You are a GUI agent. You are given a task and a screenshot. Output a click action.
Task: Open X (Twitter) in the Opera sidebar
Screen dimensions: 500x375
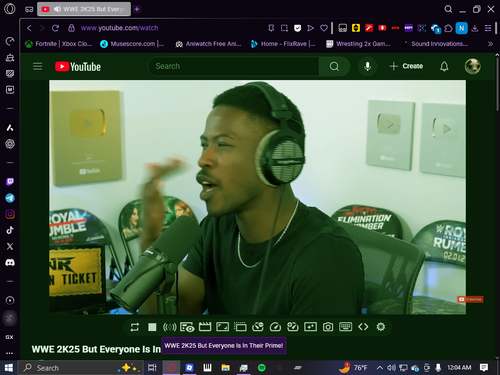tap(10, 246)
